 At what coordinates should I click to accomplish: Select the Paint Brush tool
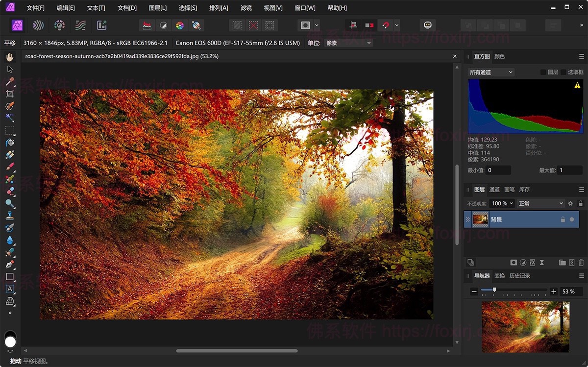10,167
